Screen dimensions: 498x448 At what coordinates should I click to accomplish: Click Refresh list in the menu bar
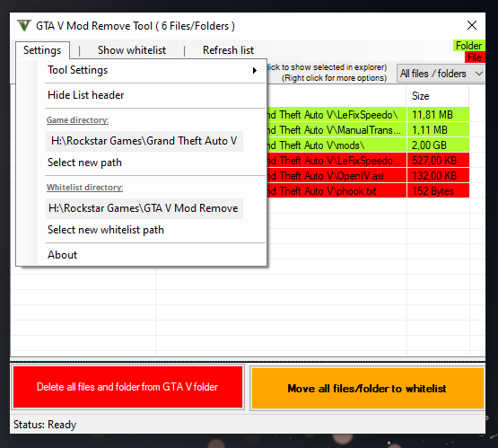(x=228, y=50)
